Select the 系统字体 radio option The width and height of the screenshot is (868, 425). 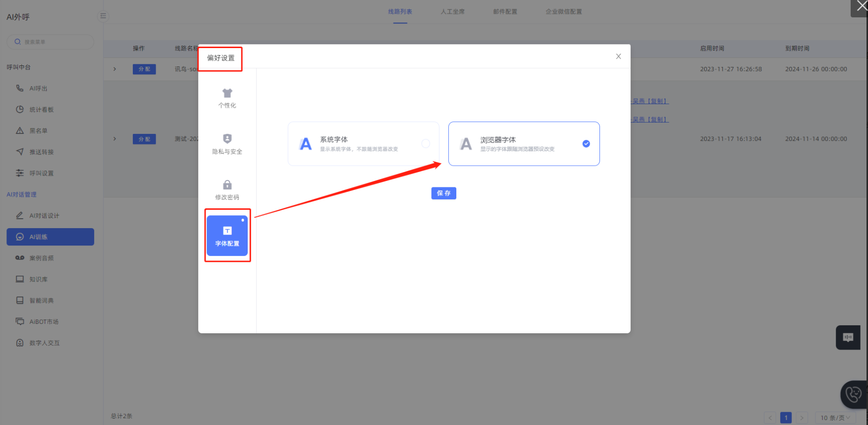coord(426,144)
